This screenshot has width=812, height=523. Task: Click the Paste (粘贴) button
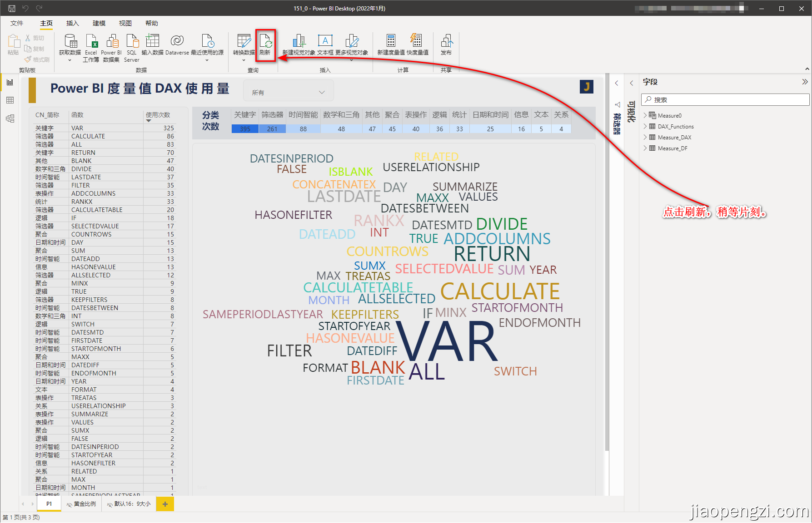pos(13,44)
